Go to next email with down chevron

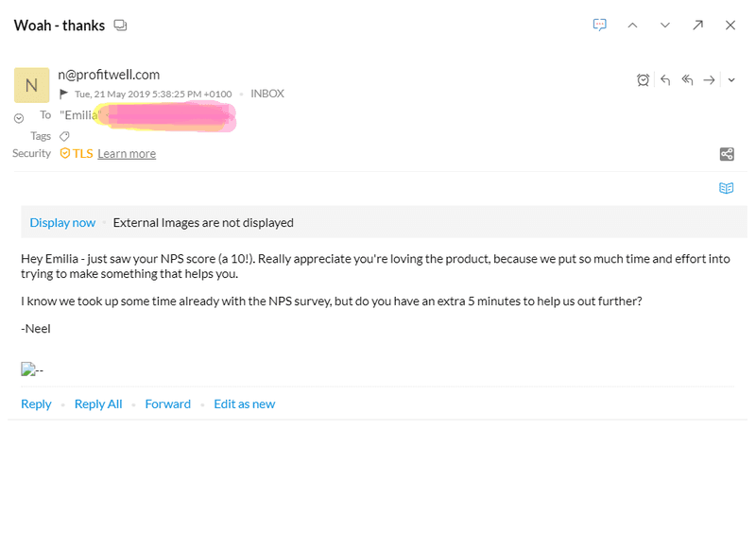click(665, 26)
